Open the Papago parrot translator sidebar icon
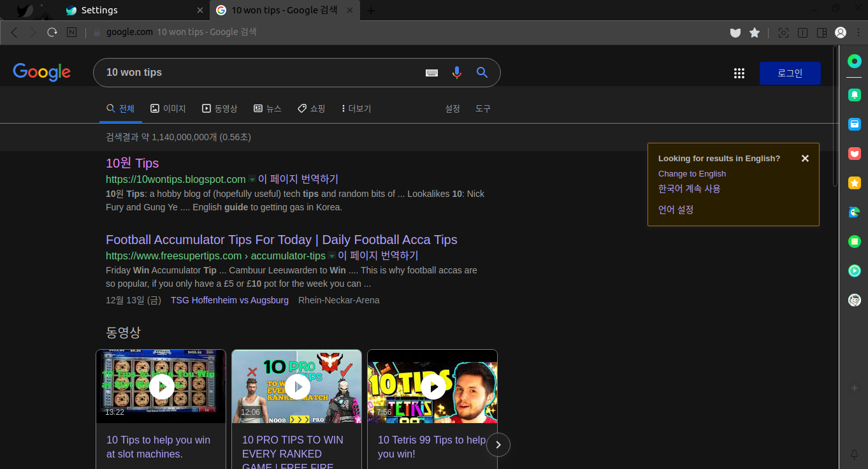This screenshot has height=469, width=868. tap(855, 212)
